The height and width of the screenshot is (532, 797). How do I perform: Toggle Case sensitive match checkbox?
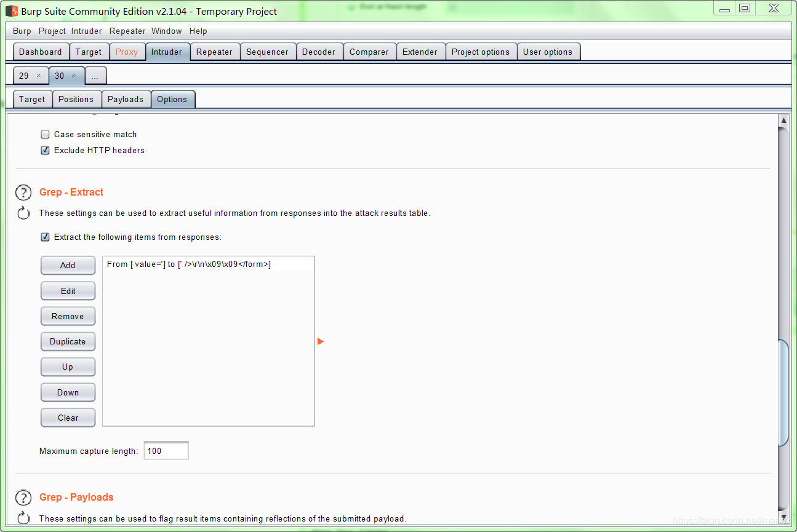[45, 134]
